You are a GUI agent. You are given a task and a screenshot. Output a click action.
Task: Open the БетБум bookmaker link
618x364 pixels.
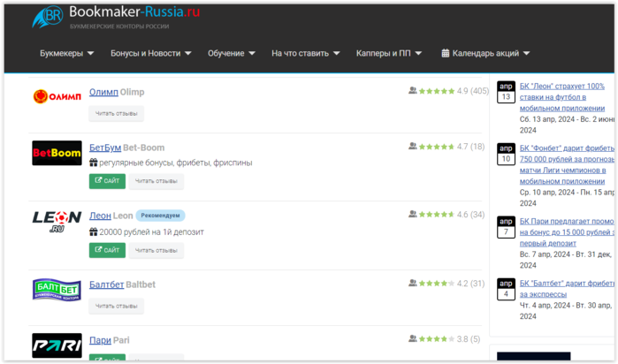point(105,148)
